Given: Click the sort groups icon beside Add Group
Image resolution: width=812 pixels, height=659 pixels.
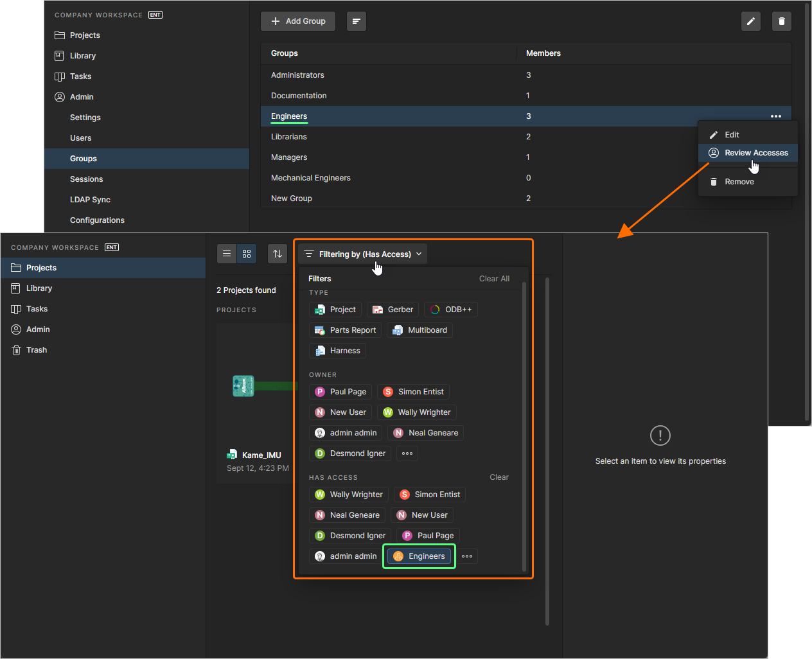Looking at the screenshot, I should click(356, 21).
